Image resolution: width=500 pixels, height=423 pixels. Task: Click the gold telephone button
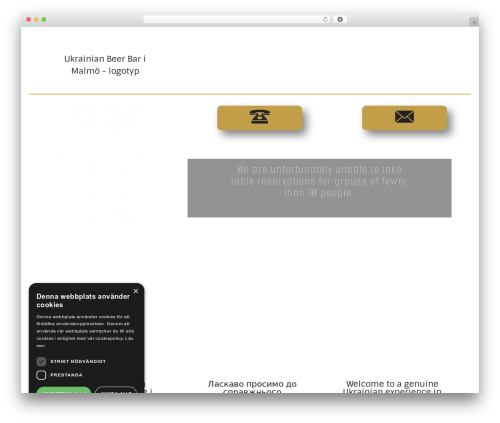(259, 118)
